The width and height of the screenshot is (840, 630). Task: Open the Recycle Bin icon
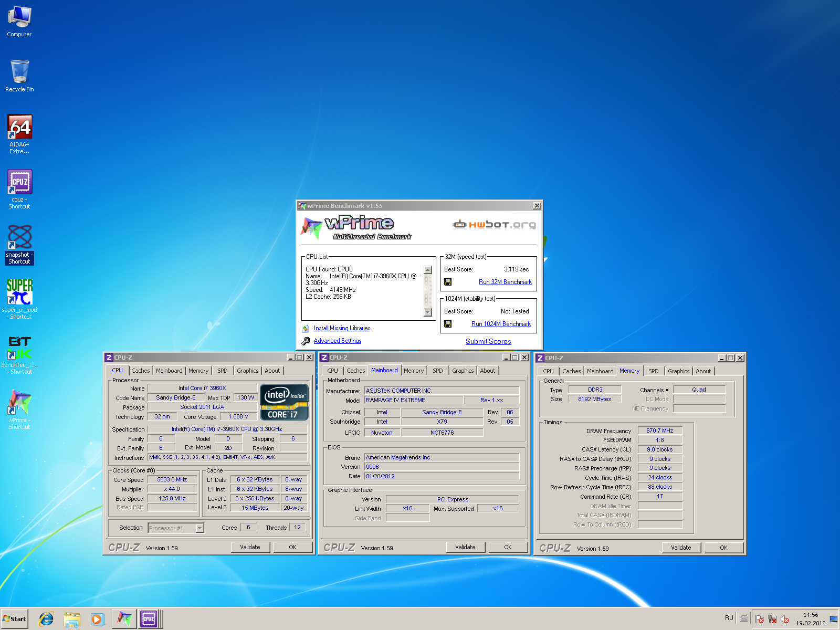[x=19, y=76]
